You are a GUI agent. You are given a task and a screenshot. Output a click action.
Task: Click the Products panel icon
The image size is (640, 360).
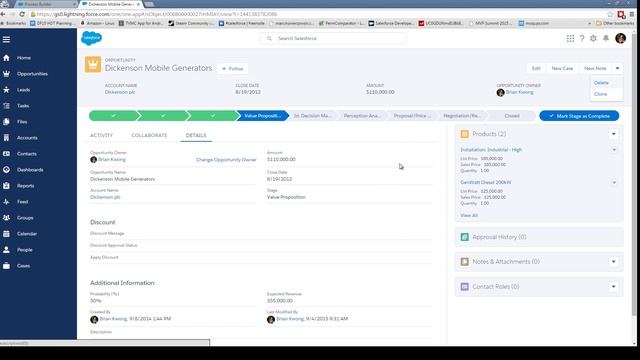pos(464,134)
